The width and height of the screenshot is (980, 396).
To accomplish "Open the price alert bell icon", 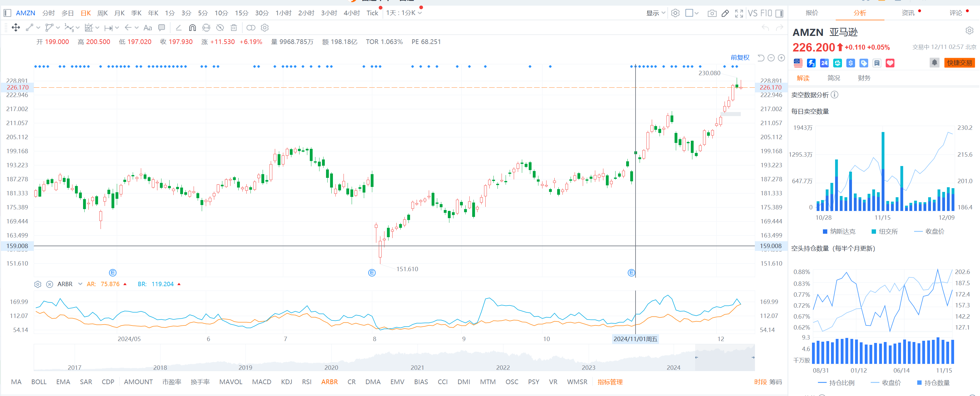I will click(934, 62).
